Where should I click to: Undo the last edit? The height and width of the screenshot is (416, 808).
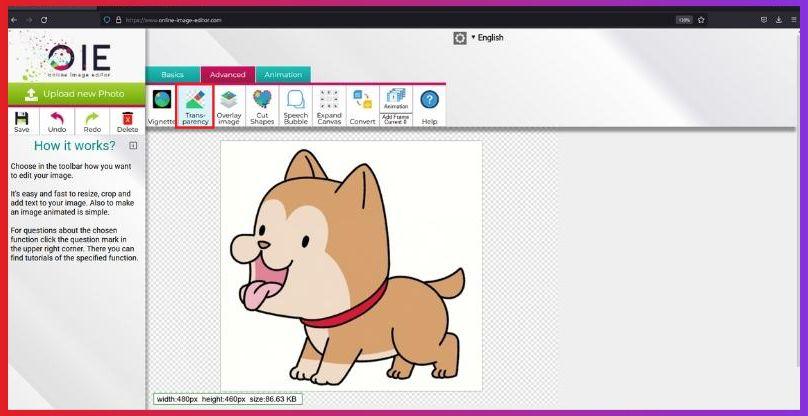[x=57, y=122]
